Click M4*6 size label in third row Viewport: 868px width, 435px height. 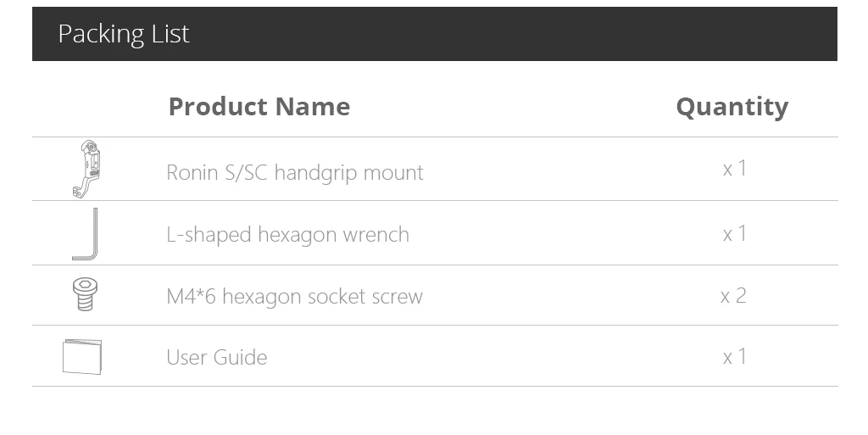191,296
